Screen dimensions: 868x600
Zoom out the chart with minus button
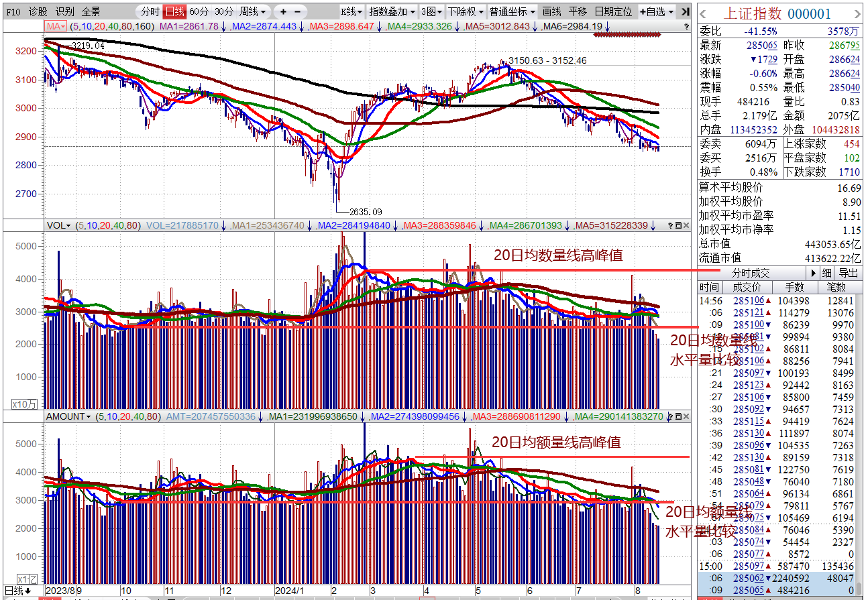tap(297, 11)
